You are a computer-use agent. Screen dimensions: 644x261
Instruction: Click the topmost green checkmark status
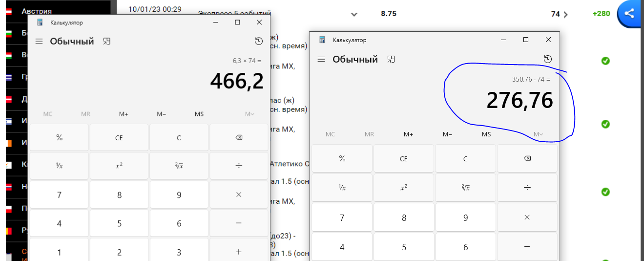coord(605,61)
